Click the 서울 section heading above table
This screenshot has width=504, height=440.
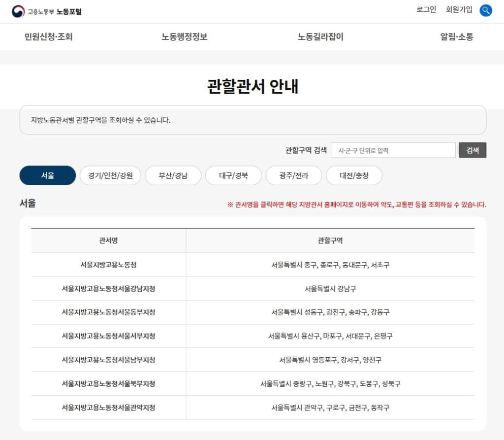28,203
